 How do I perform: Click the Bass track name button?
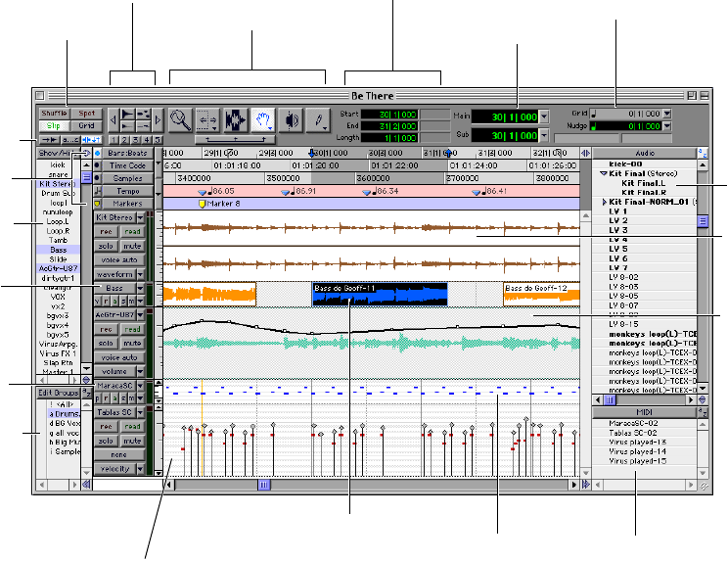click(x=114, y=288)
